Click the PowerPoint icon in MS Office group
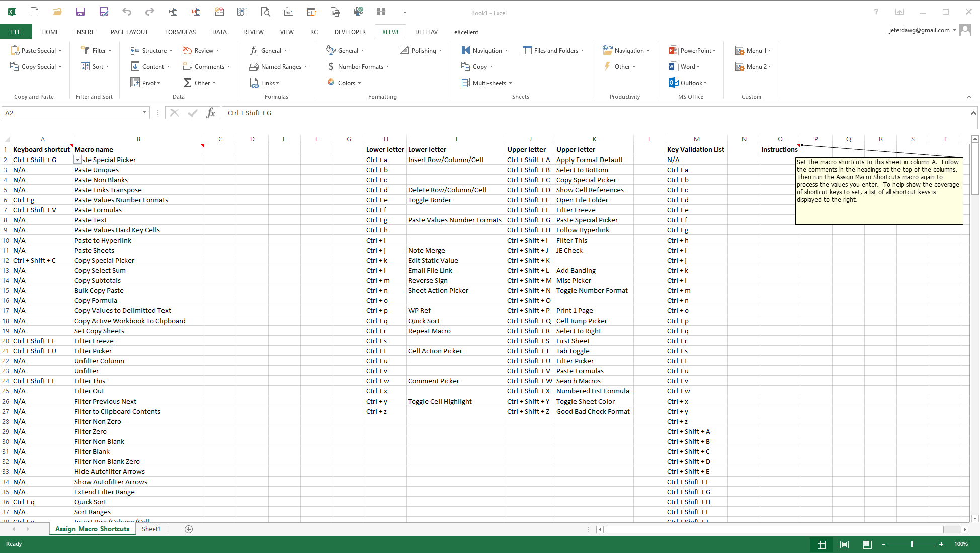Viewport: 980px width, 553px height. pyautogui.click(x=673, y=51)
